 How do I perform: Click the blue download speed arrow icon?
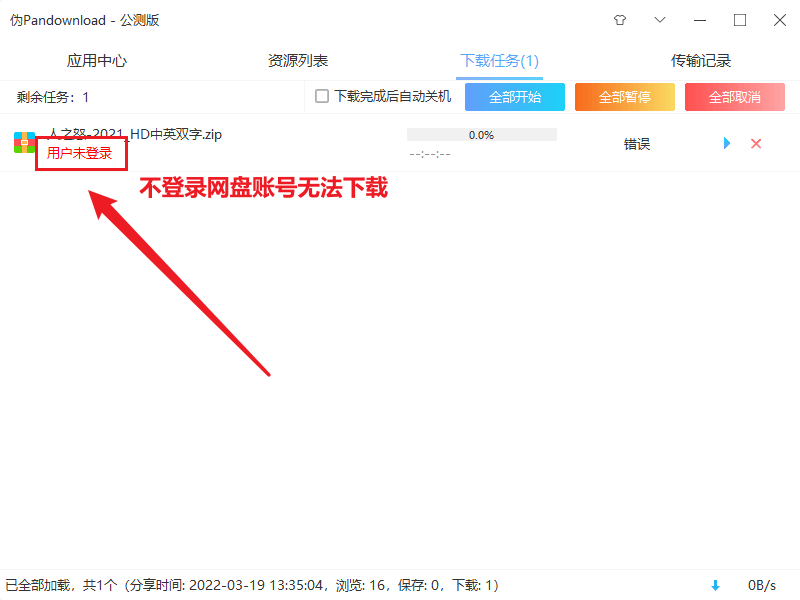coord(715,585)
